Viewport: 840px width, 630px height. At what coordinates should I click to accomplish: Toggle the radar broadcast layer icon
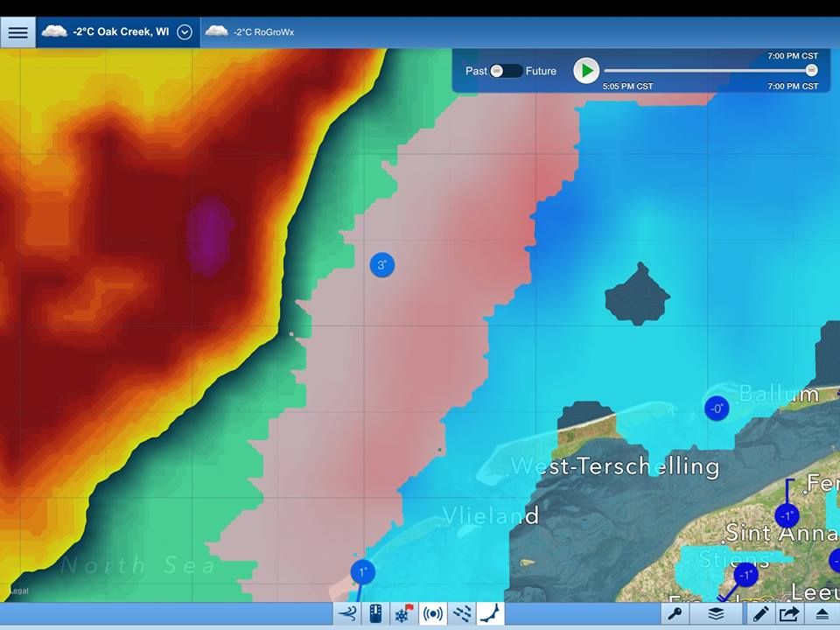pos(433,614)
